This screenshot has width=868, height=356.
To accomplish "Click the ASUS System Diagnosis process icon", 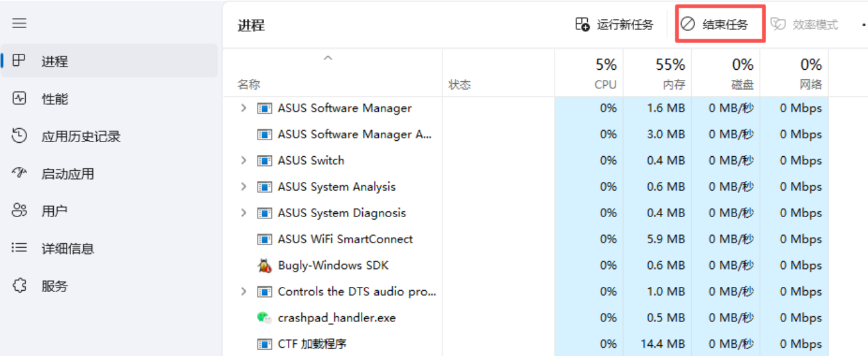I will click(264, 213).
